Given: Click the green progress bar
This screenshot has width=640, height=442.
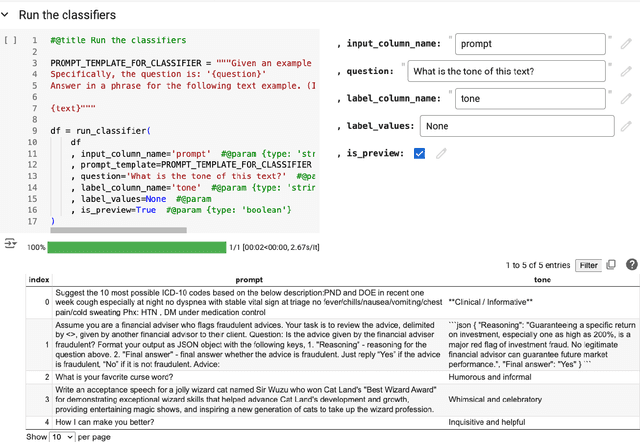Looking at the screenshot, I should pos(136,246).
